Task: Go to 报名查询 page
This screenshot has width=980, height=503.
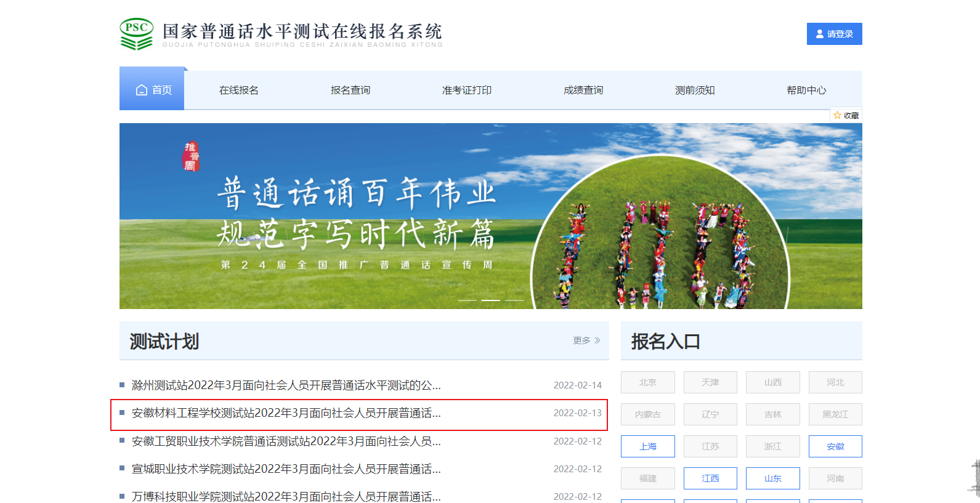Action: click(x=350, y=90)
